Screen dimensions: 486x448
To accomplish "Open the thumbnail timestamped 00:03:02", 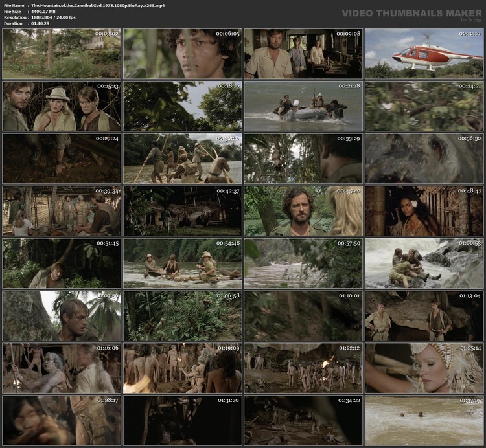I will coord(62,53).
